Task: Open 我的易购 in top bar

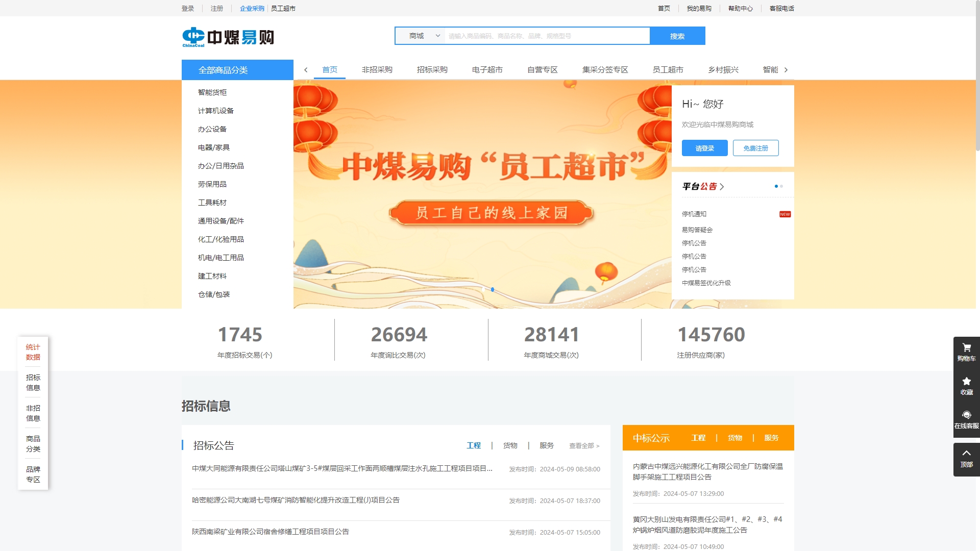Action: 699,8
